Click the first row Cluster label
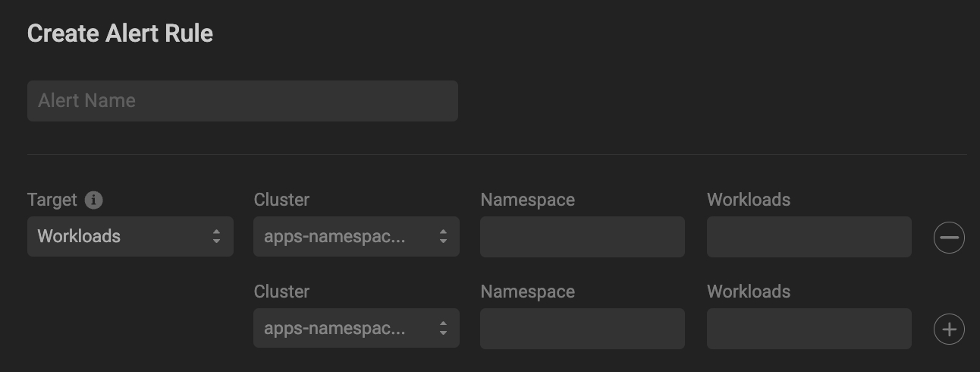The image size is (980, 372). pyautogui.click(x=281, y=200)
